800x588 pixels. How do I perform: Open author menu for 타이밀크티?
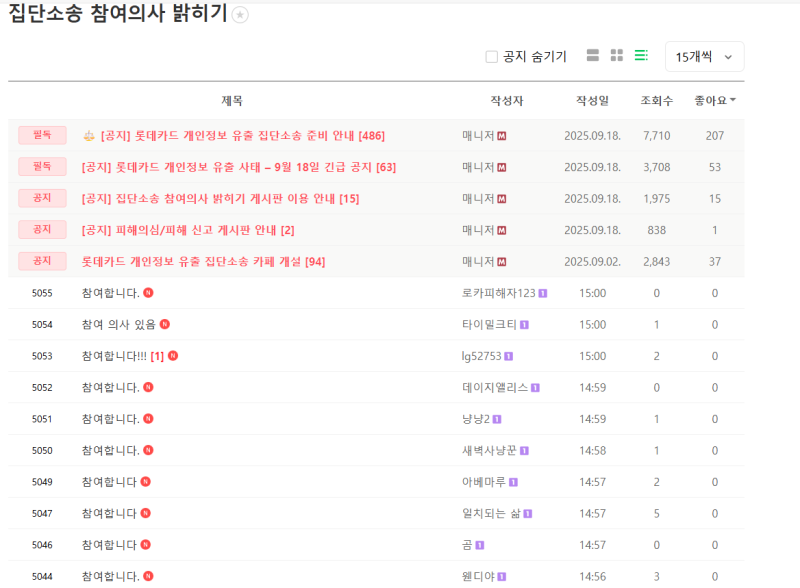489,324
